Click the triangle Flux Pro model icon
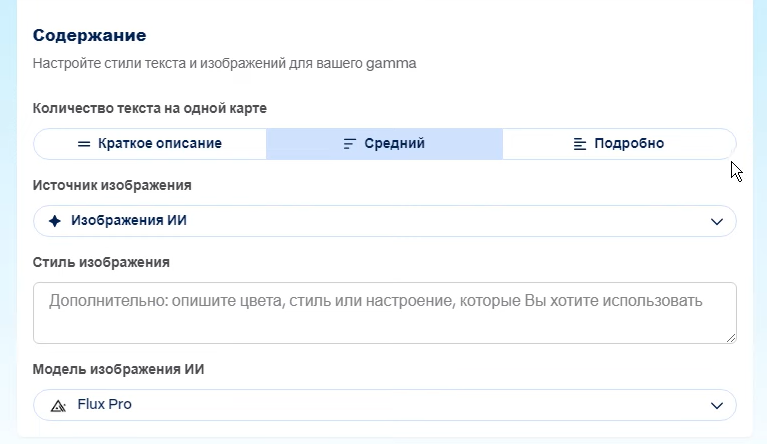767x444 pixels. coord(58,405)
